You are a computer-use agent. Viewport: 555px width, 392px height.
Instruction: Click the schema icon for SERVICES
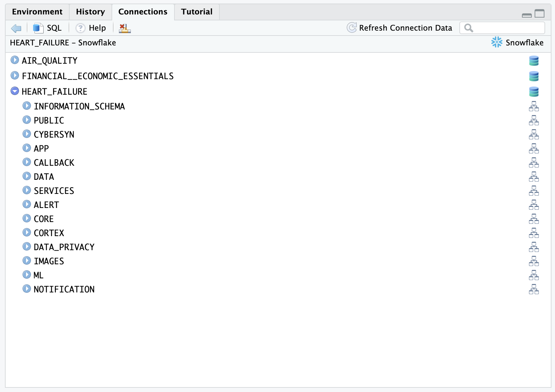pos(534,191)
